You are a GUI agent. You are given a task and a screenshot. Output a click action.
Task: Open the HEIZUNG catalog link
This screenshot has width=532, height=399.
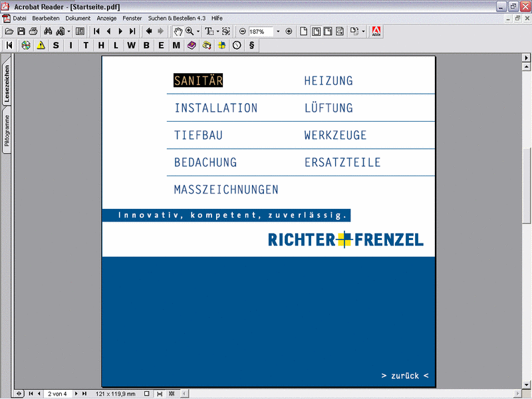[x=329, y=80]
